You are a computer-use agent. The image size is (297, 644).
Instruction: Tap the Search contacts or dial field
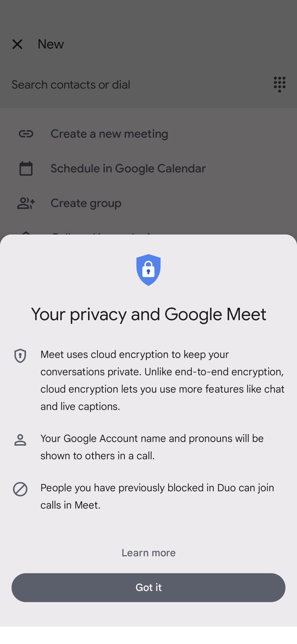click(71, 85)
